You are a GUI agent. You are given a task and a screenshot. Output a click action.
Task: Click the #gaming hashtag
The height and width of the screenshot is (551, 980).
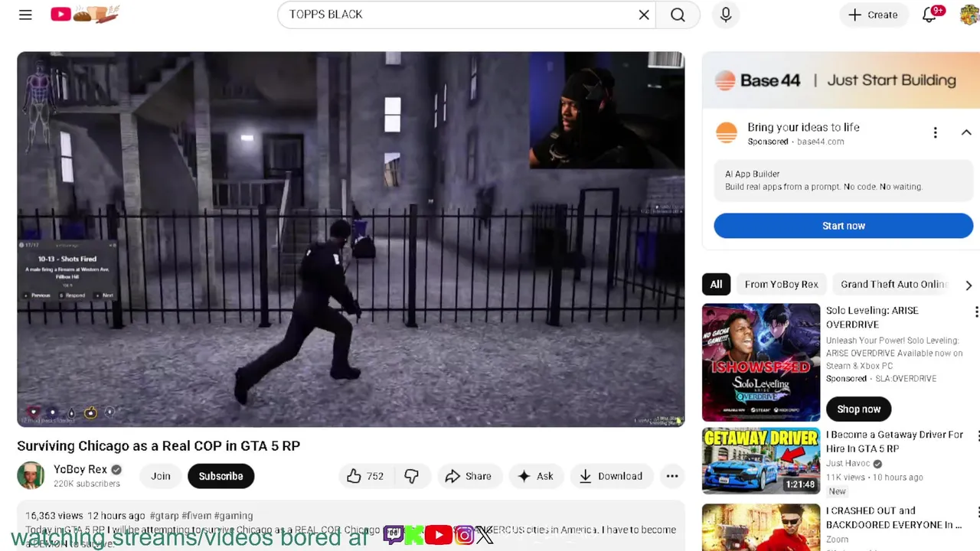click(234, 516)
